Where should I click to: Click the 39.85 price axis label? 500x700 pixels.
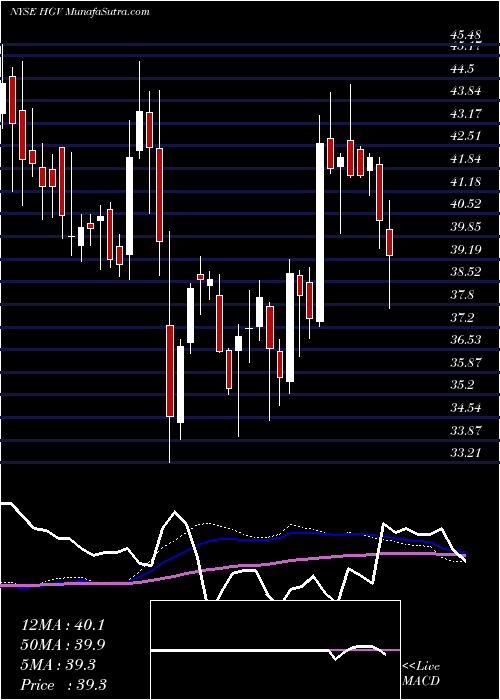(x=466, y=227)
